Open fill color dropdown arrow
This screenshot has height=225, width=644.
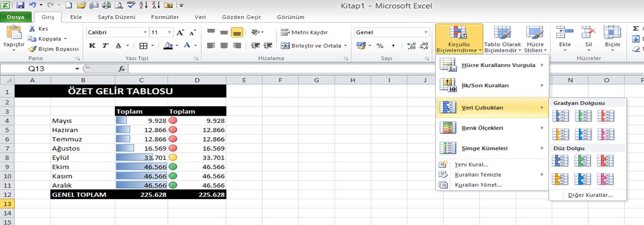click(x=178, y=45)
